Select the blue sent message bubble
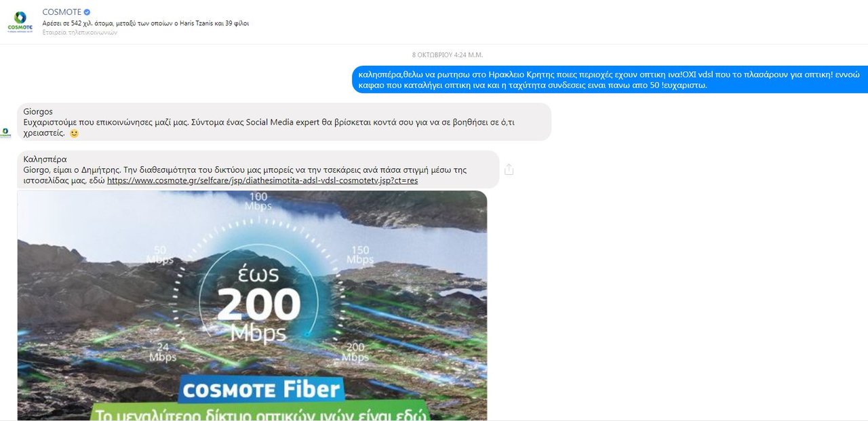 [610, 79]
